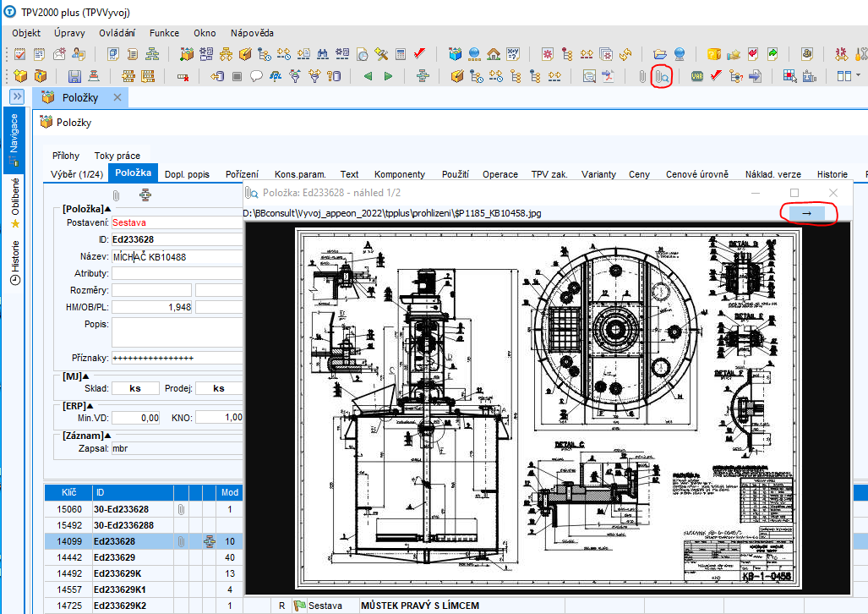Click the empty Atributy input field
This screenshot has width=868, height=614.
pyautogui.click(x=177, y=273)
